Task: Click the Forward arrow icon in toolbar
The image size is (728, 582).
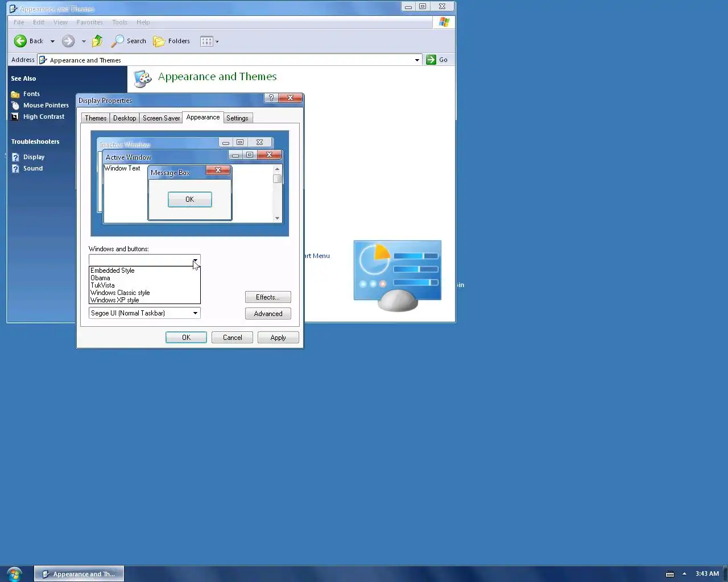Action: [68, 41]
